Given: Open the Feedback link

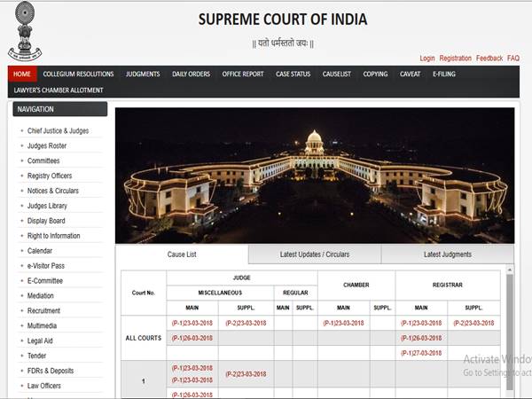Looking at the screenshot, I should (489, 59).
